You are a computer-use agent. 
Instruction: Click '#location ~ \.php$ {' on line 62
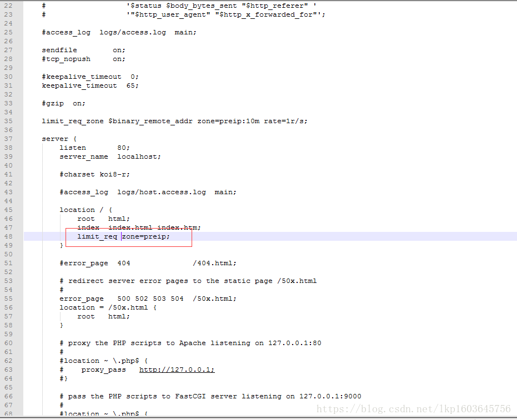click(103, 361)
